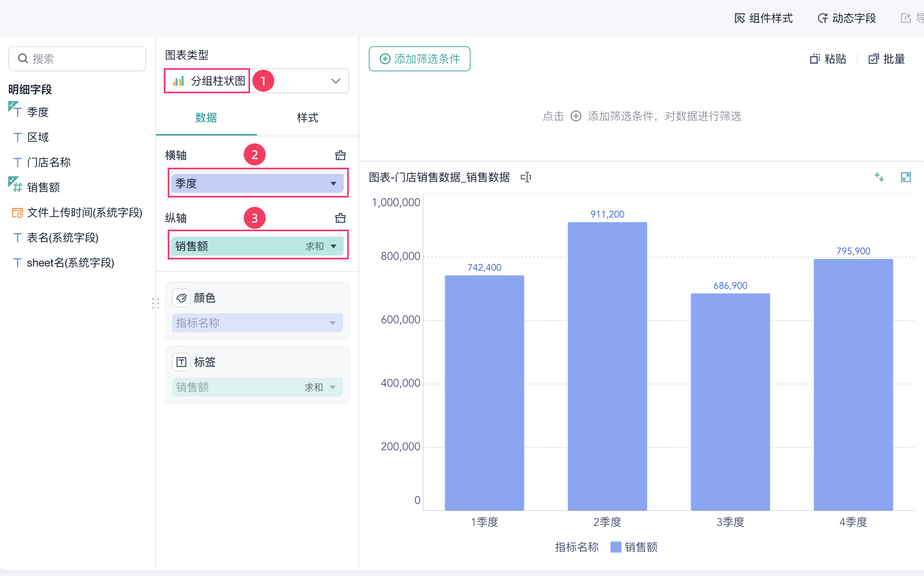Click the 1季度 bar
924x576 pixels.
click(x=484, y=393)
